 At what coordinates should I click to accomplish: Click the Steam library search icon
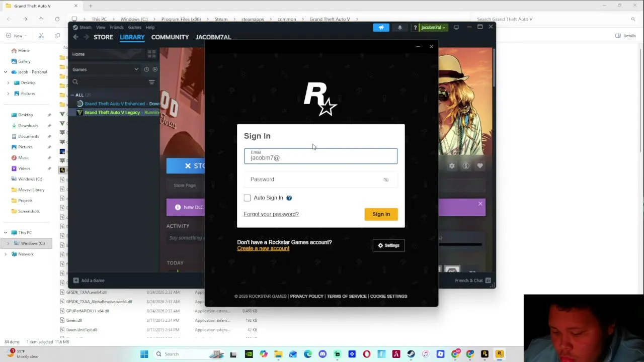(75, 82)
